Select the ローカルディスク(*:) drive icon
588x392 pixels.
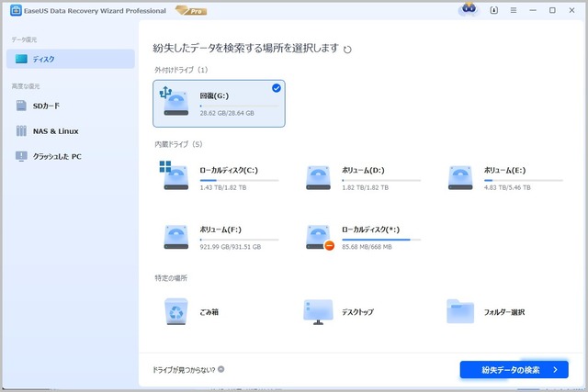coord(318,237)
